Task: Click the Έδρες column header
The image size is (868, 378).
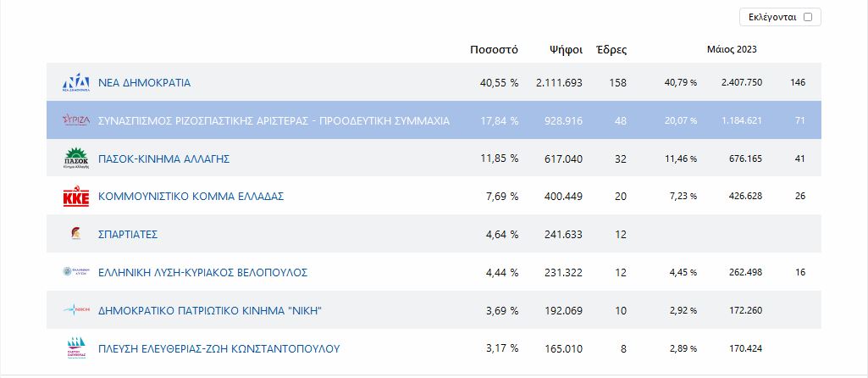Action: coord(612,50)
